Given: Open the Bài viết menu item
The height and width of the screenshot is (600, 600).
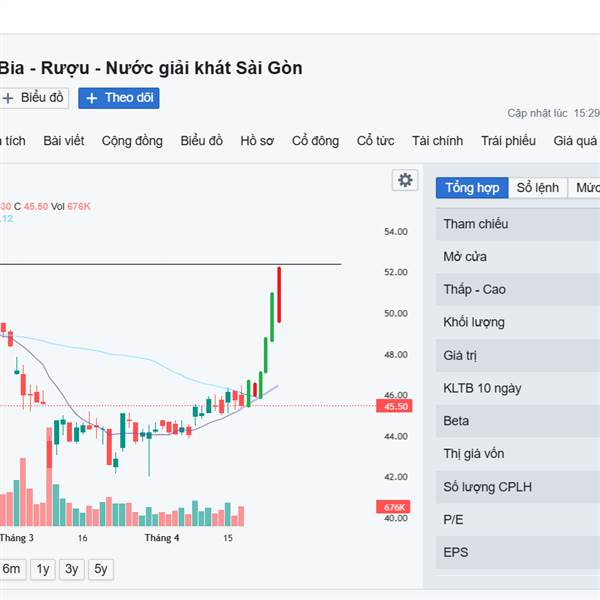Looking at the screenshot, I should point(63,141).
